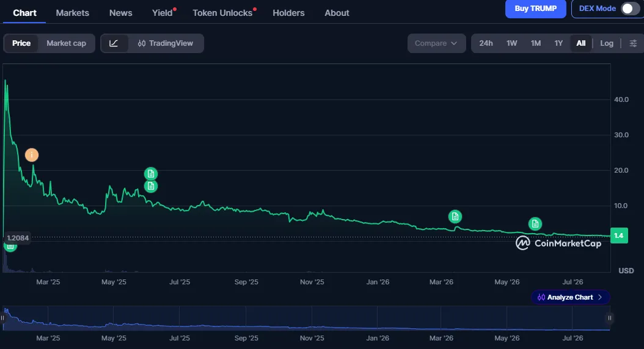This screenshot has height=349, width=644.
Task: Open the TradingView candlestick chart mode
Action: pos(166,43)
